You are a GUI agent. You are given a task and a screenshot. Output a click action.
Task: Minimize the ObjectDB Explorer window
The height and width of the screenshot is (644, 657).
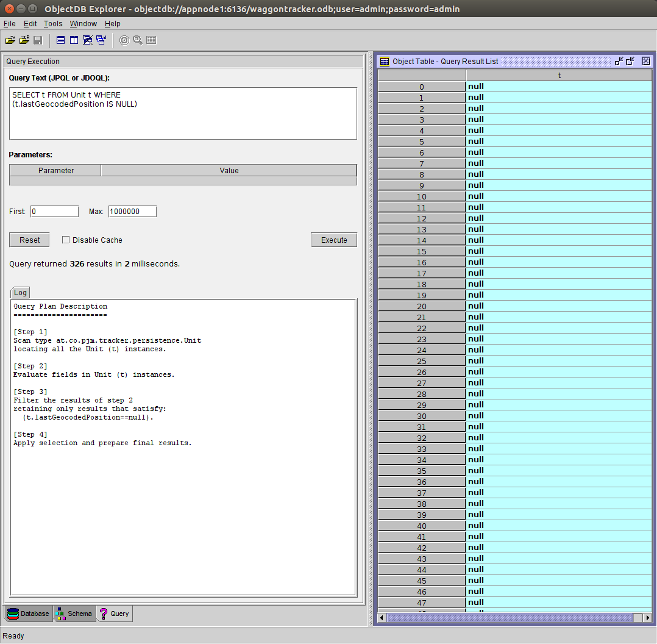[x=21, y=9]
